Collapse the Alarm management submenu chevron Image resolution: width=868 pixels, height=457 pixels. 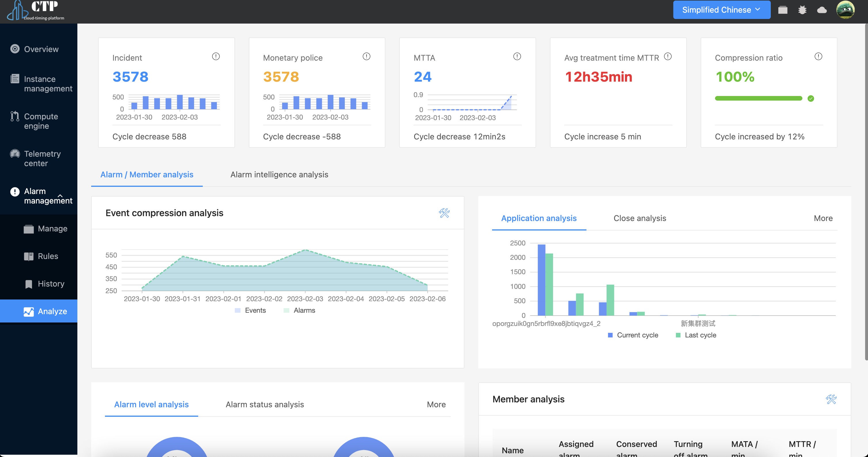pos(60,196)
